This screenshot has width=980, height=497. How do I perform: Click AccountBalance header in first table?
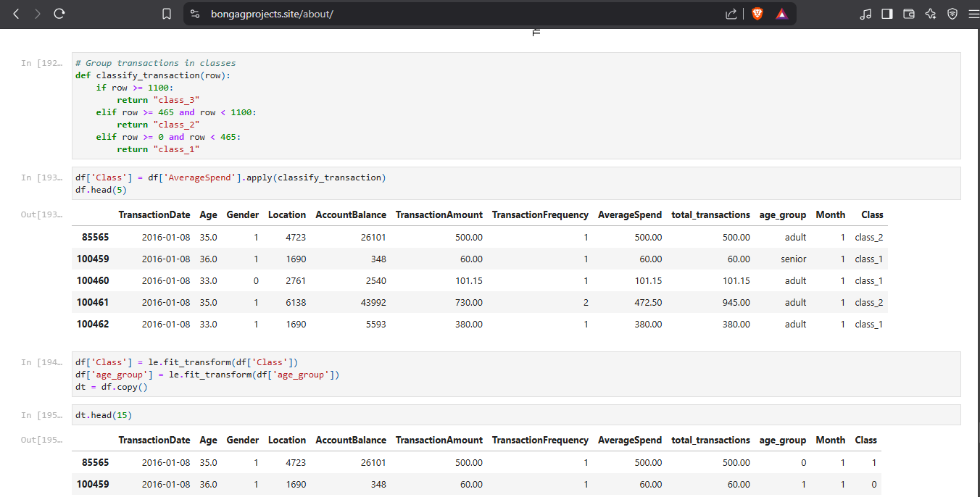tap(351, 214)
